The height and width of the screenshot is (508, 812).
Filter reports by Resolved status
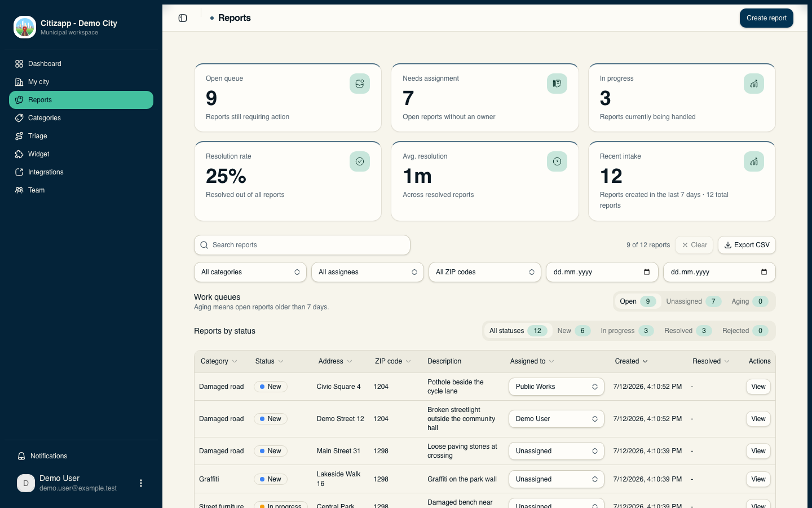tap(687, 331)
